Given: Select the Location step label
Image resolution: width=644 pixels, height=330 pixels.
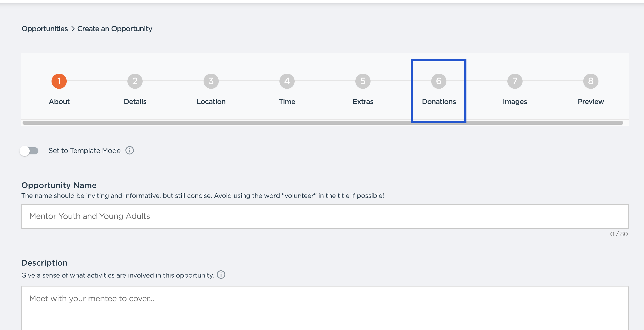Looking at the screenshot, I should click(x=211, y=101).
